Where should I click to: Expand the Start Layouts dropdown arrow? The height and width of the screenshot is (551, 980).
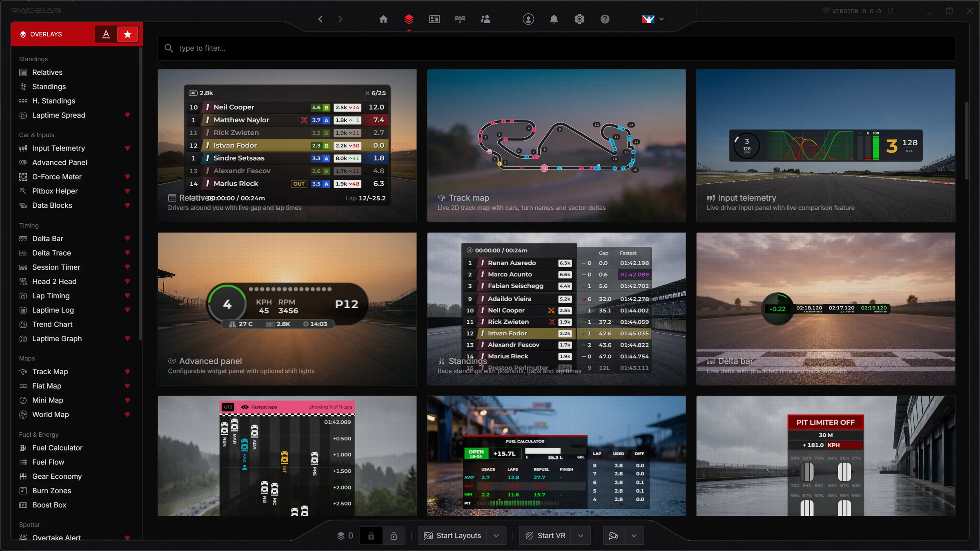[x=496, y=535]
